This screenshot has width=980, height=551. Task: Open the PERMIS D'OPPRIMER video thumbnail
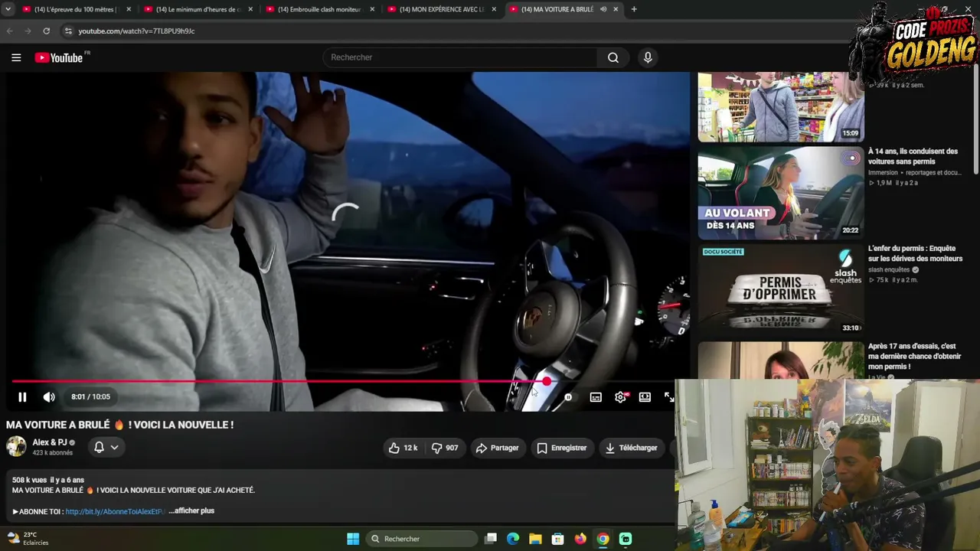click(x=781, y=290)
